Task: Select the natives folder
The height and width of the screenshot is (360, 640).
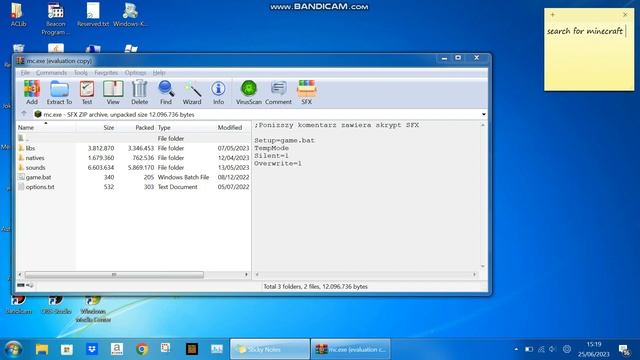Action: (133, 158)
